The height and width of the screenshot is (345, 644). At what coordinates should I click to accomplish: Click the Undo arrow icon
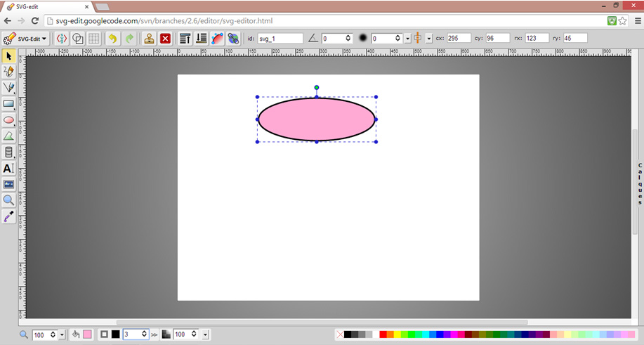coord(112,39)
